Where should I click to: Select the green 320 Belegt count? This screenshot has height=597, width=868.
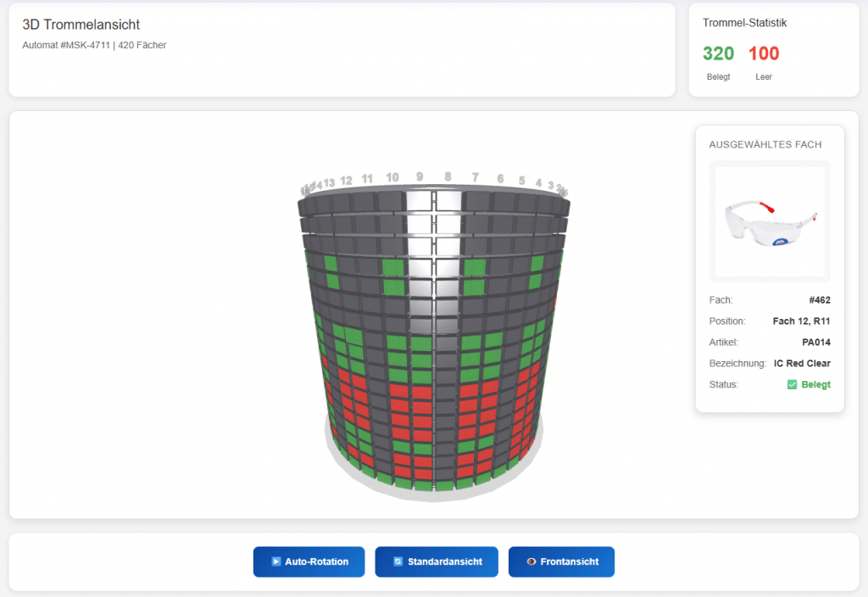point(718,53)
